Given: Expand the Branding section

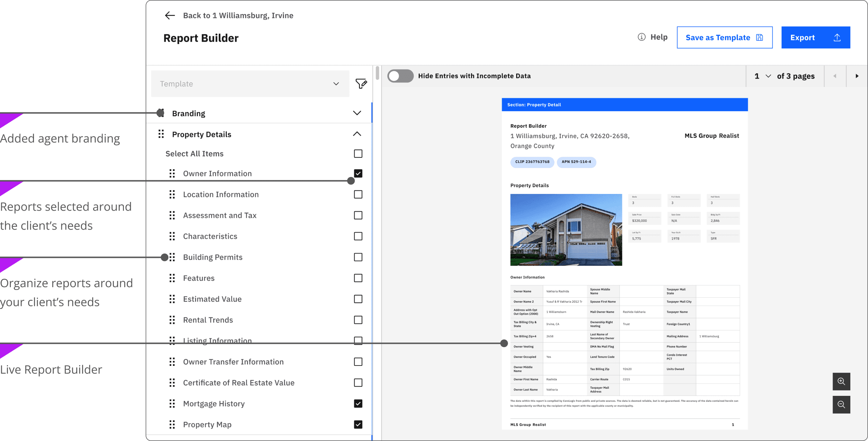Looking at the screenshot, I should click(357, 113).
